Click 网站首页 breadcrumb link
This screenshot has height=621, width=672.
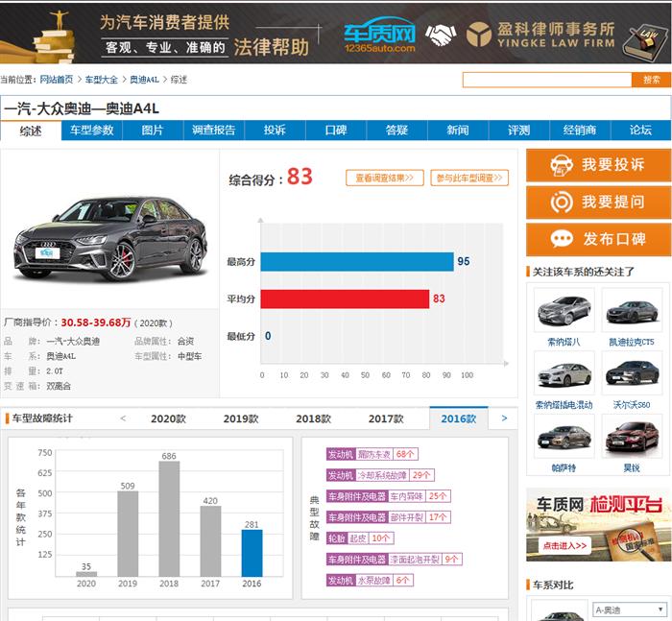[56, 80]
